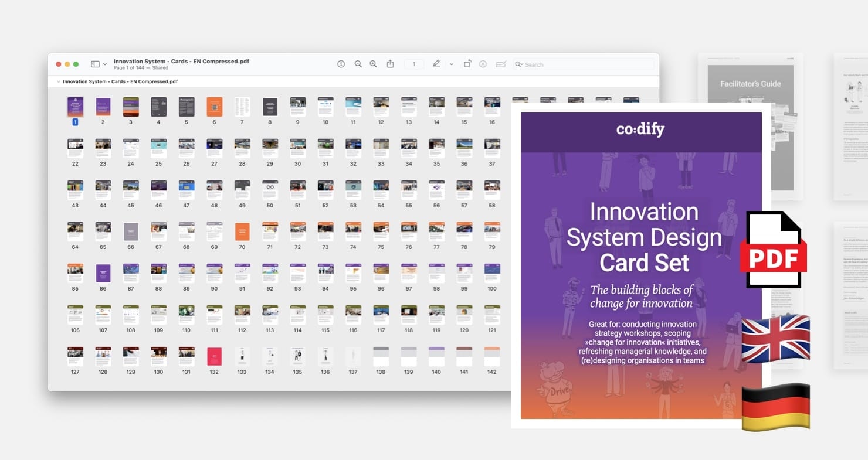Viewport: 868px width, 460px height.
Task: Collapse the Innovation System Cards thumbnail group
Action: click(58, 81)
